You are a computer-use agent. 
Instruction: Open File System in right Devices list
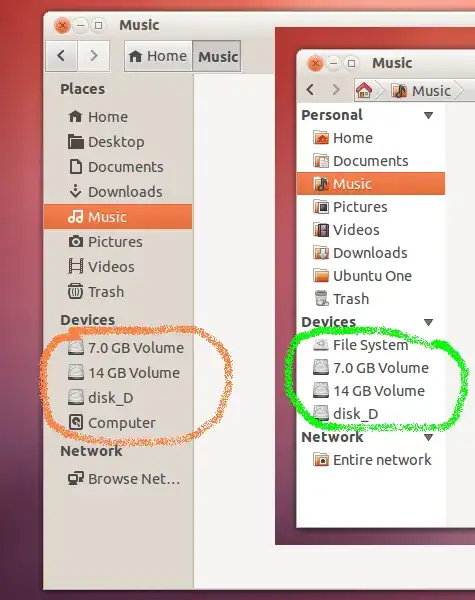(x=371, y=345)
